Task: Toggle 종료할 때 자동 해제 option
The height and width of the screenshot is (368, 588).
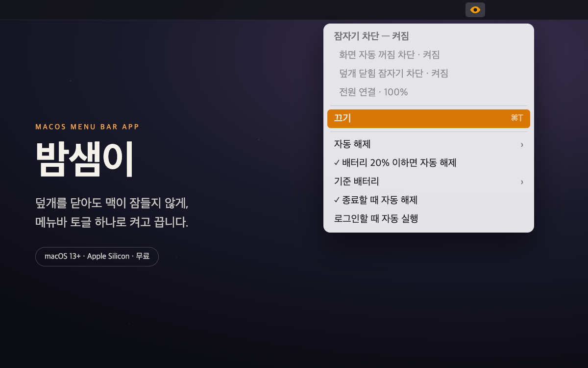Action: (x=429, y=200)
